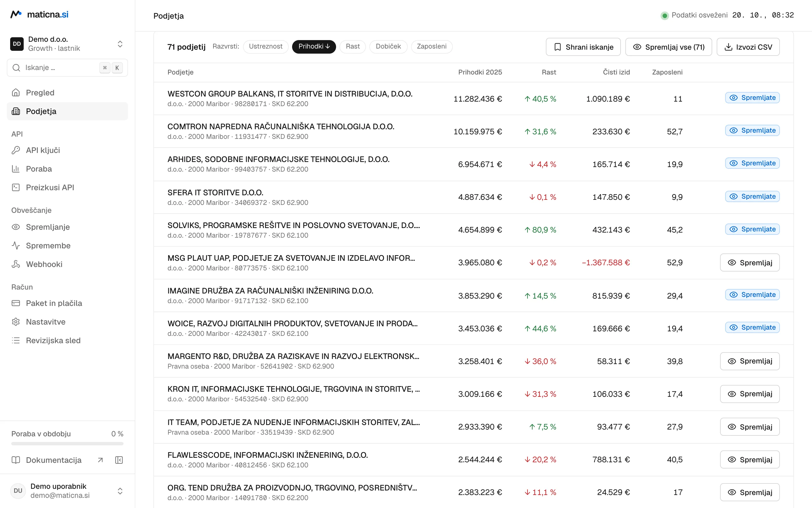Select Podjetja in sidebar

click(x=67, y=111)
